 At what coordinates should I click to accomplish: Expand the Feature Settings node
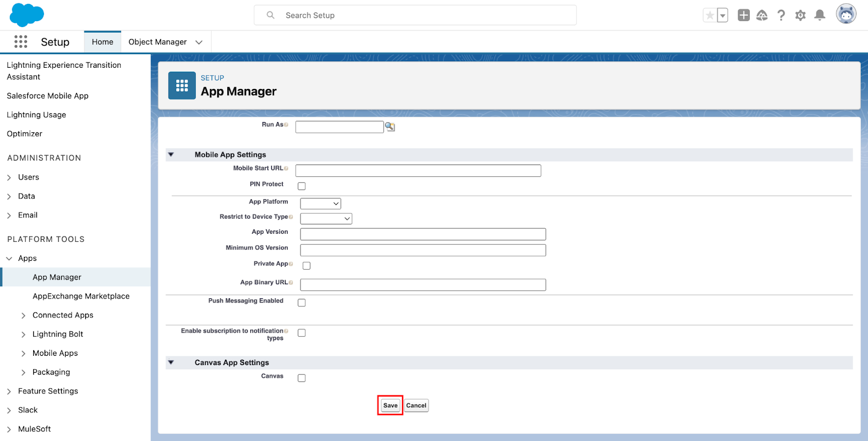point(9,392)
